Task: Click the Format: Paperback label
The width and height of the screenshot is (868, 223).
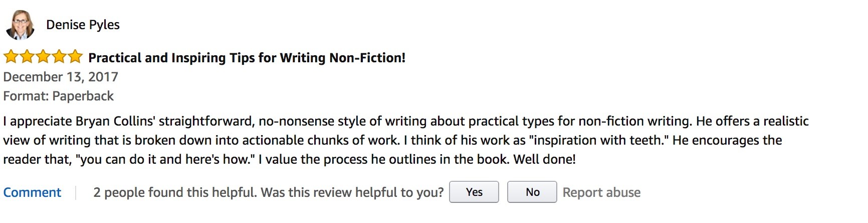Action: coord(59,96)
